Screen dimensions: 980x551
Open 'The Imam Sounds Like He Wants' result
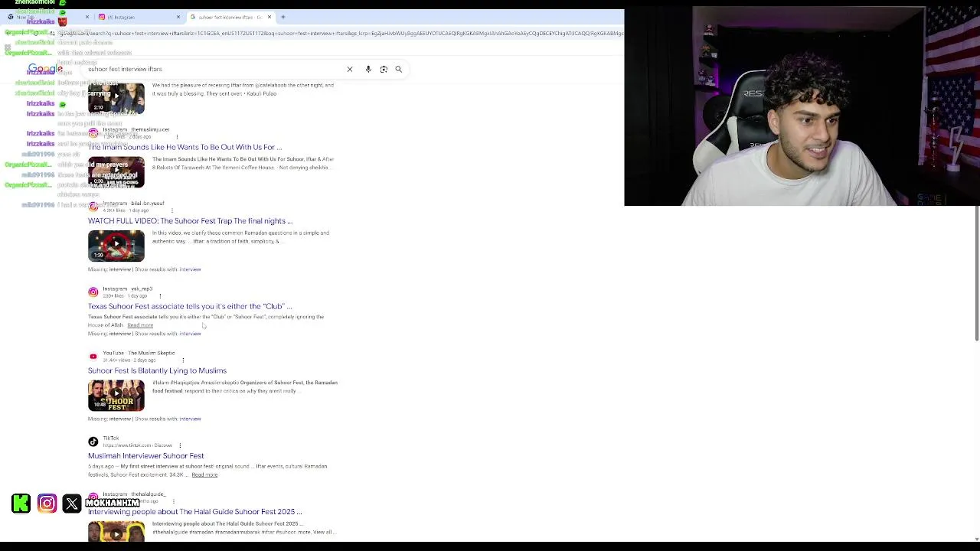pos(185,147)
